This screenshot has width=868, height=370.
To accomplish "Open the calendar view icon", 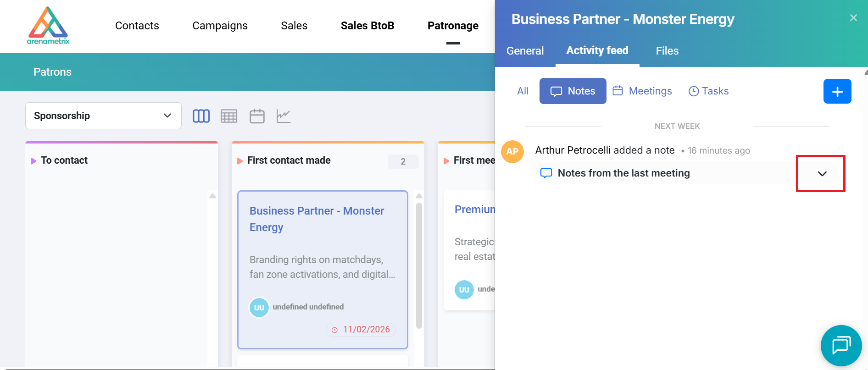I will (257, 116).
